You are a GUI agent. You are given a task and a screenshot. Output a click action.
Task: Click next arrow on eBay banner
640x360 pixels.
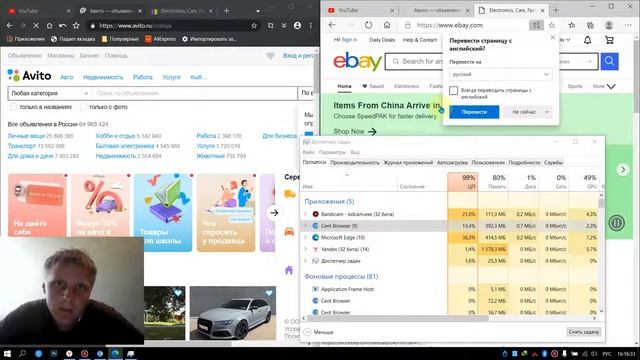(623, 169)
